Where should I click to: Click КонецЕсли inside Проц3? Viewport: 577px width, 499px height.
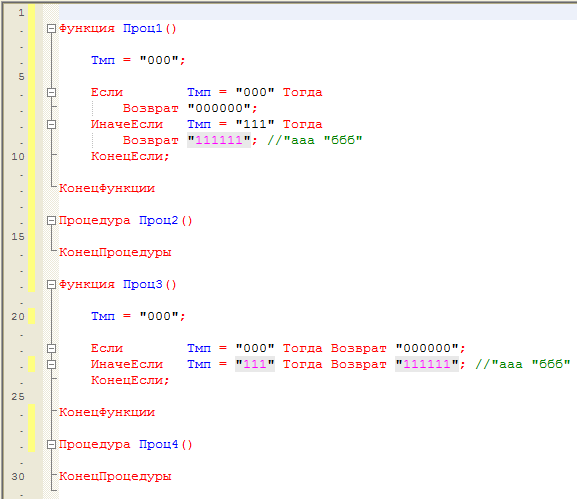click(x=130, y=380)
